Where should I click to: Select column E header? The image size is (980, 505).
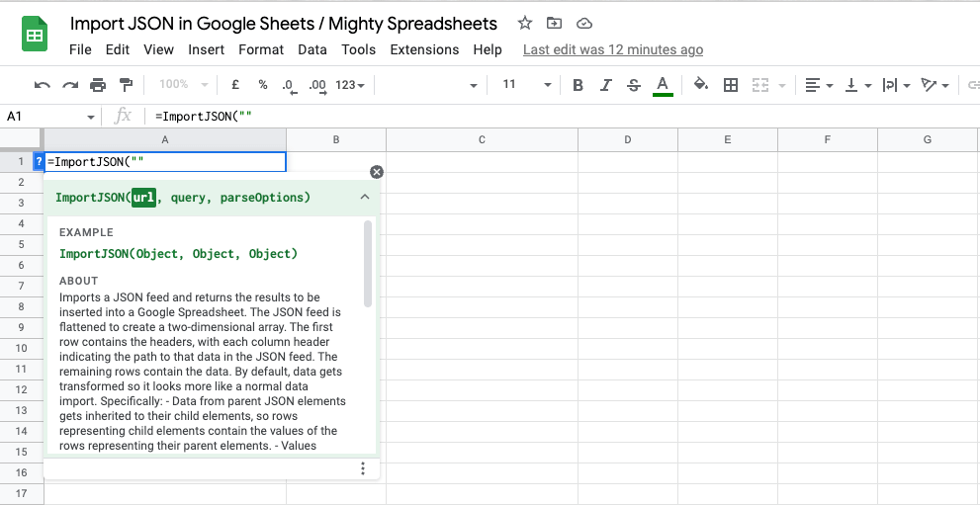728,139
